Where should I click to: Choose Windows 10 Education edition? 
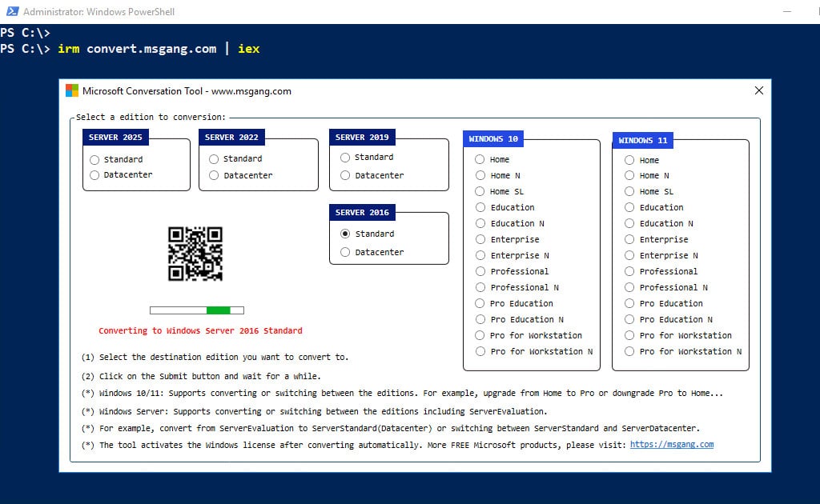pos(480,207)
